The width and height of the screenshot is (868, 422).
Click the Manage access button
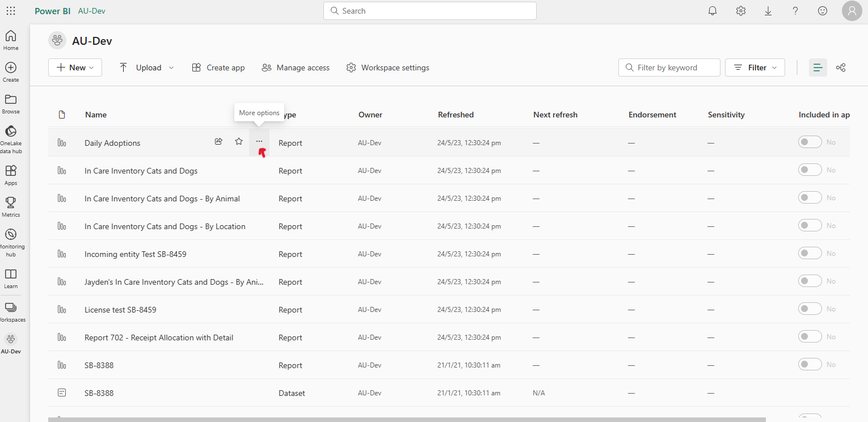pyautogui.click(x=296, y=67)
